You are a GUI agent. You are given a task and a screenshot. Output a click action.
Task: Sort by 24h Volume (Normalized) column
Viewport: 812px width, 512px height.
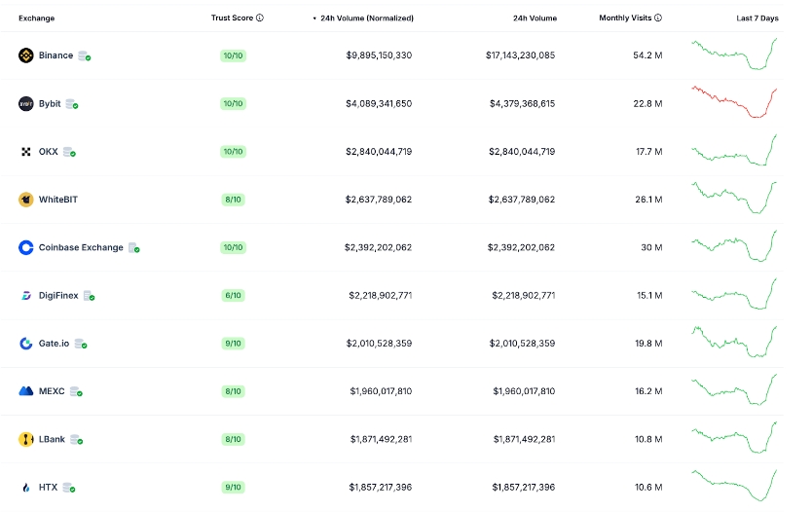366,18
